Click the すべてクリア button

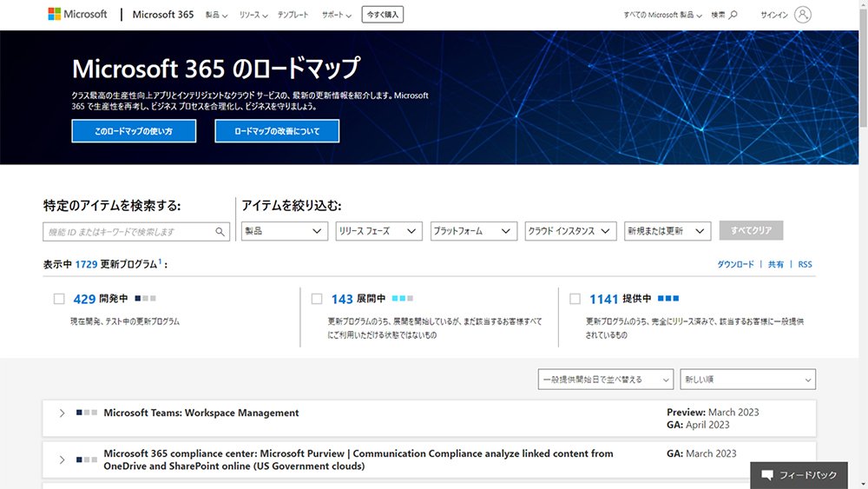coord(751,230)
